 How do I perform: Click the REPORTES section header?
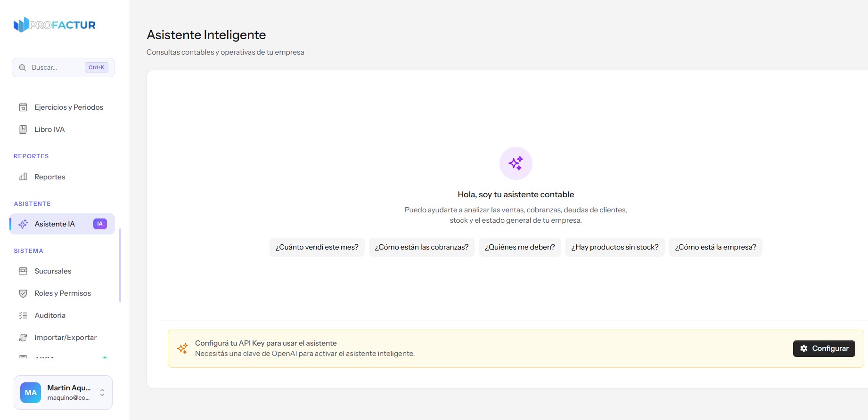click(x=31, y=156)
